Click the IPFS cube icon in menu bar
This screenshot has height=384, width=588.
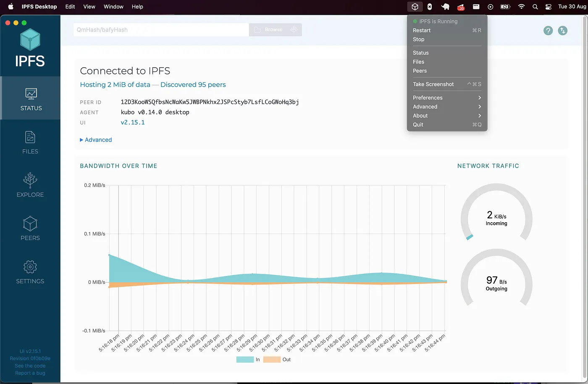(x=415, y=7)
